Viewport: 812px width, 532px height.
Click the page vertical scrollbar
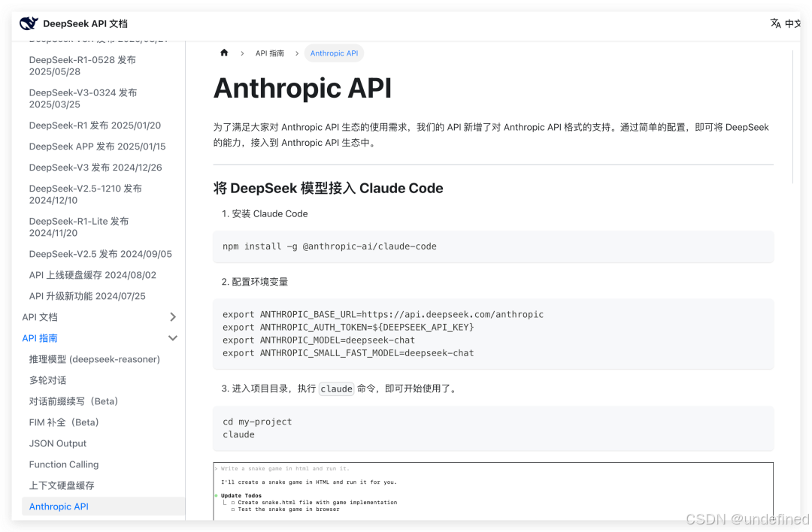coord(793,116)
